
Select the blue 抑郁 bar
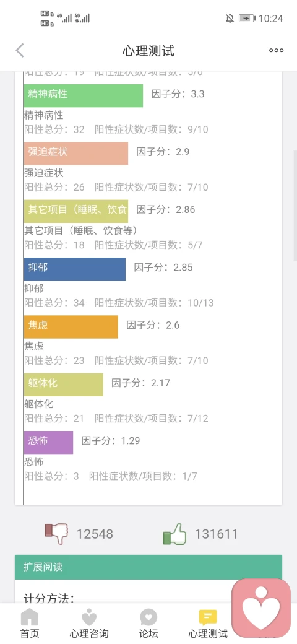(x=75, y=269)
